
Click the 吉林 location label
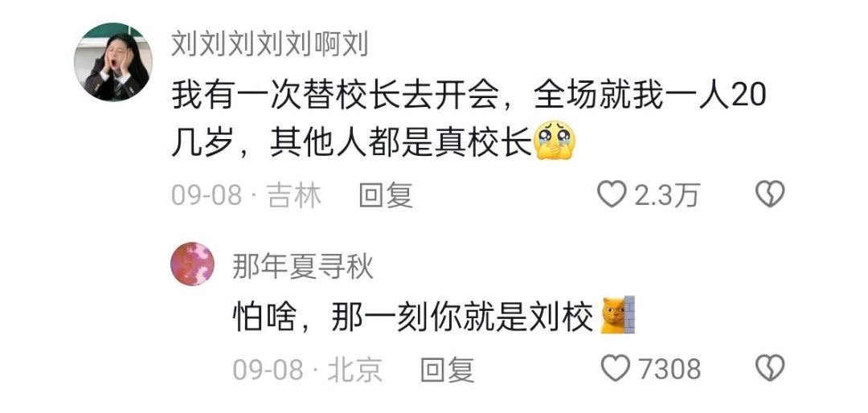click(x=294, y=195)
